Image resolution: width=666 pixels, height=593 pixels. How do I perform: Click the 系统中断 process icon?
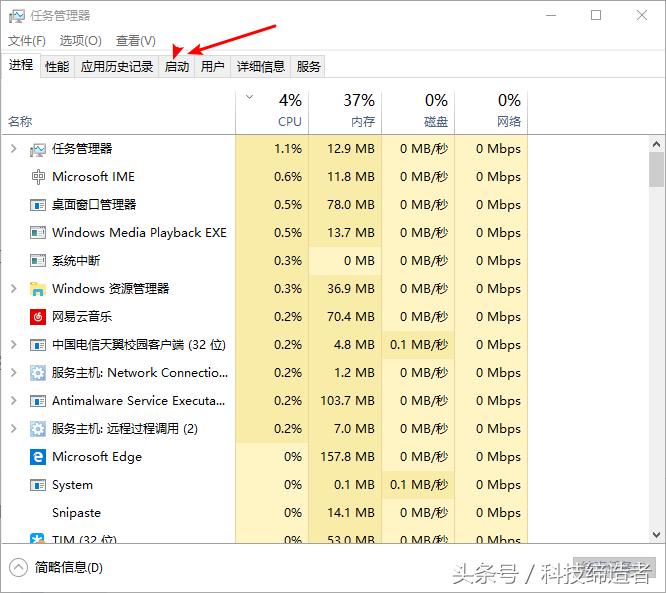click(x=38, y=260)
